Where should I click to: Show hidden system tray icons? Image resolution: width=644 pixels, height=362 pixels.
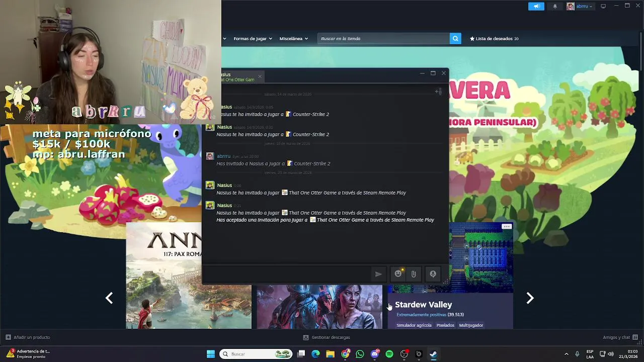coord(566,354)
